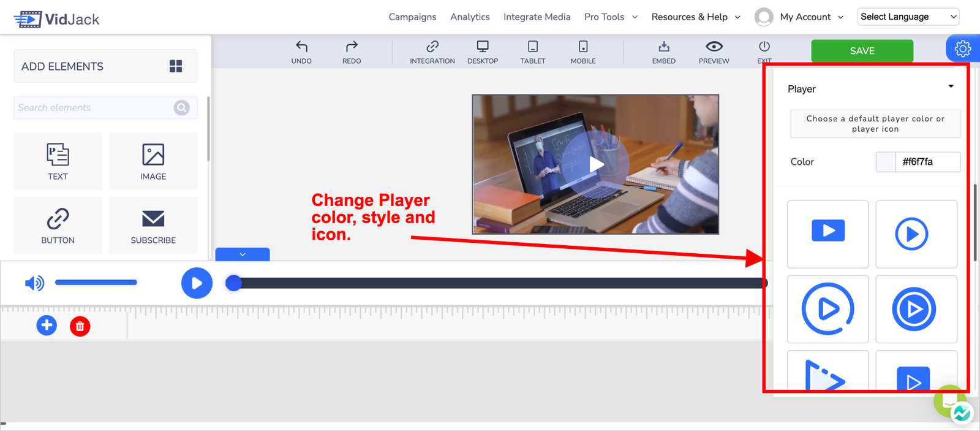
Task: Open the settings gear panel
Action: (963, 48)
